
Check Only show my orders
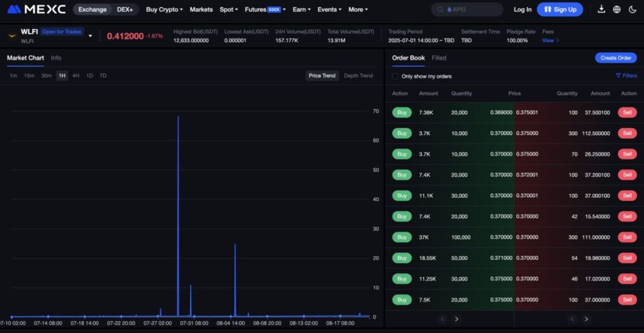(x=395, y=76)
